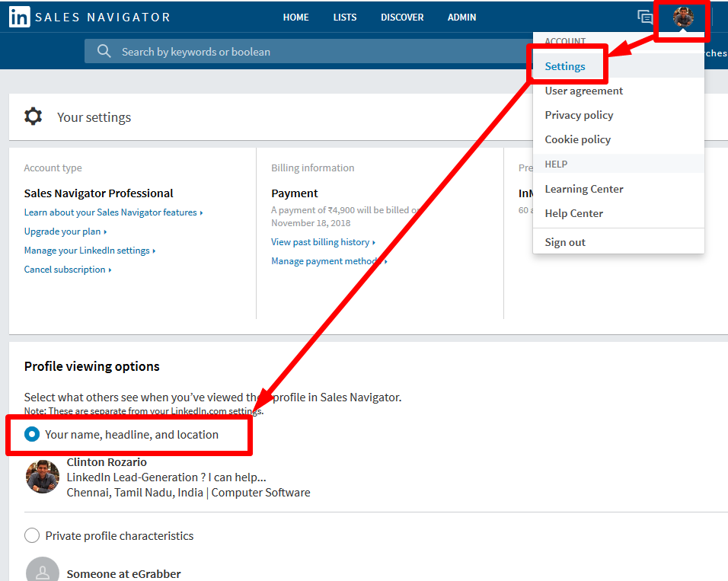This screenshot has width=728, height=581.
Task: Click the LinkedIn logo icon
Action: tap(20, 18)
